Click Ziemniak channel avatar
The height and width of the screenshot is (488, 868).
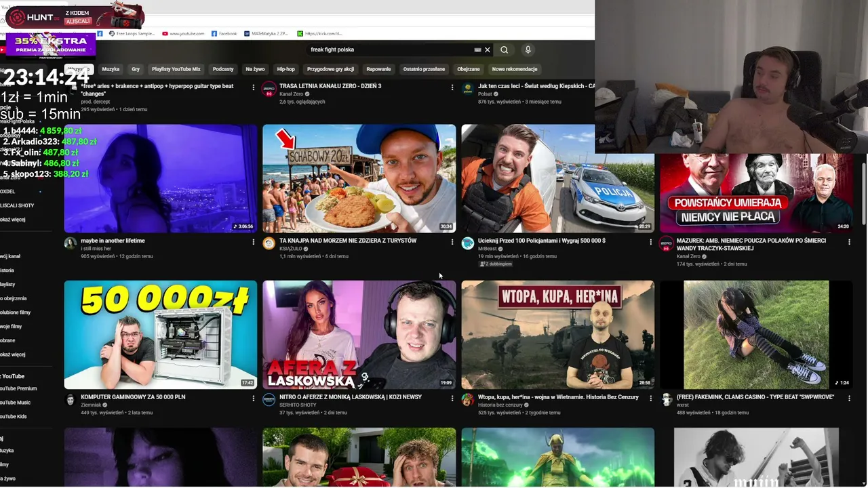pyautogui.click(x=71, y=400)
